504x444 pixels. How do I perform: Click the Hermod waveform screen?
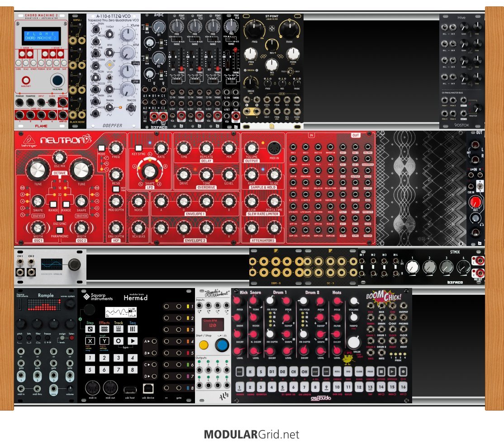(121, 312)
